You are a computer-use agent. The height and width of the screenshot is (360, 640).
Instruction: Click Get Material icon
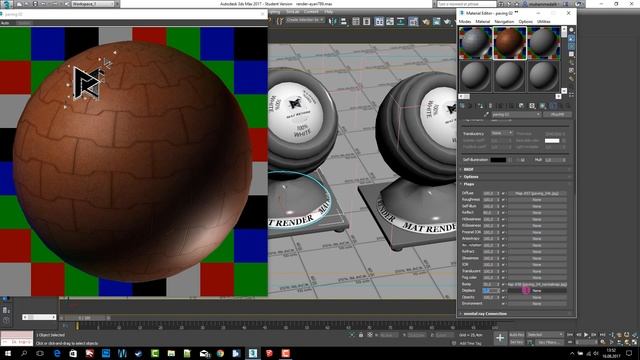coord(462,106)
